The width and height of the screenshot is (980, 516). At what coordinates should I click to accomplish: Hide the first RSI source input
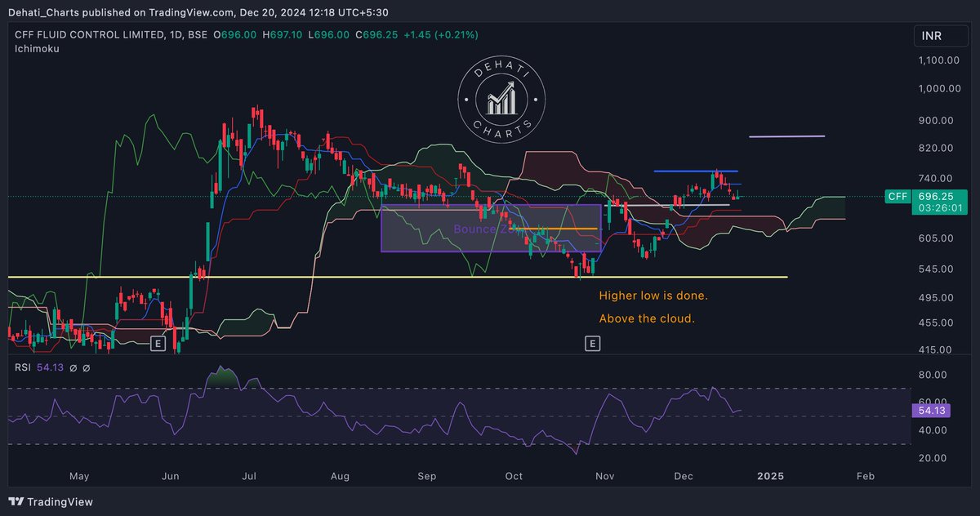pyautogui.click(x=73, y=367)
